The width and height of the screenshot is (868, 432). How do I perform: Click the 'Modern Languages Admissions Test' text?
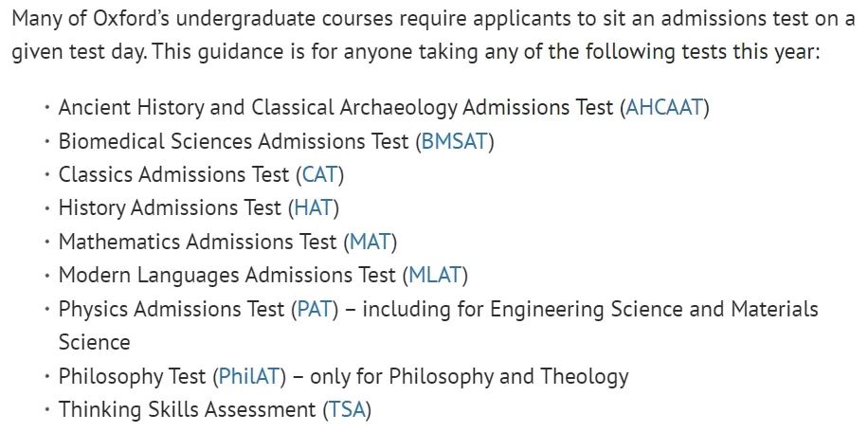(226, 275)
